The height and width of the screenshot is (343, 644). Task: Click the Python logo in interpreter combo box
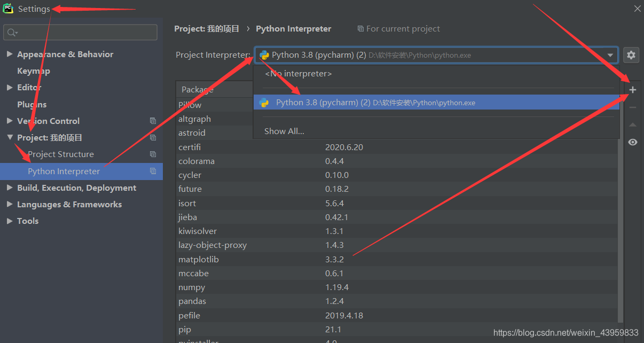[264, 55]
